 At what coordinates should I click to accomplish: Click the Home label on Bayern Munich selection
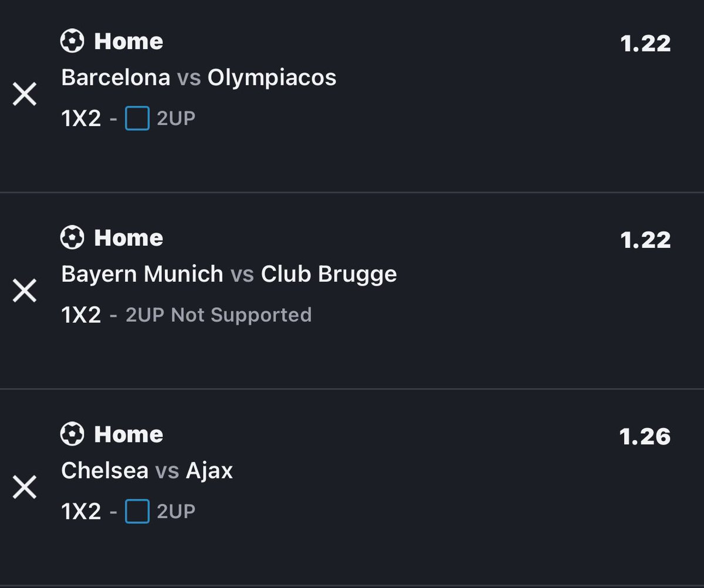point(128,238)
